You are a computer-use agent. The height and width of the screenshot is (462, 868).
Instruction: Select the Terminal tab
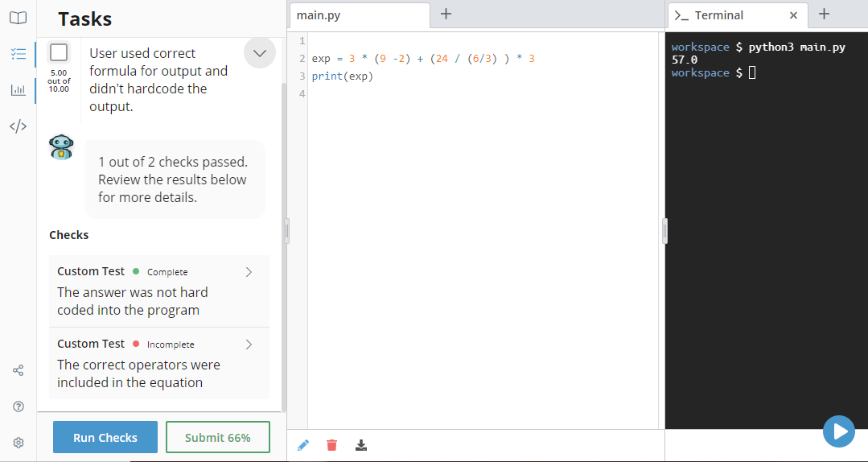click(x=738, y=15)
